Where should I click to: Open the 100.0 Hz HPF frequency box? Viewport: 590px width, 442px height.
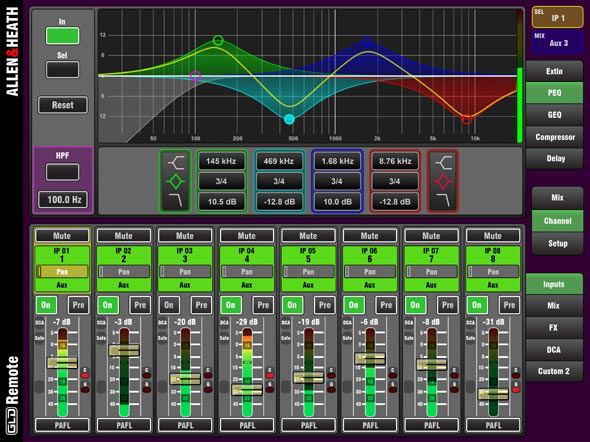click(x=63, y=200)
